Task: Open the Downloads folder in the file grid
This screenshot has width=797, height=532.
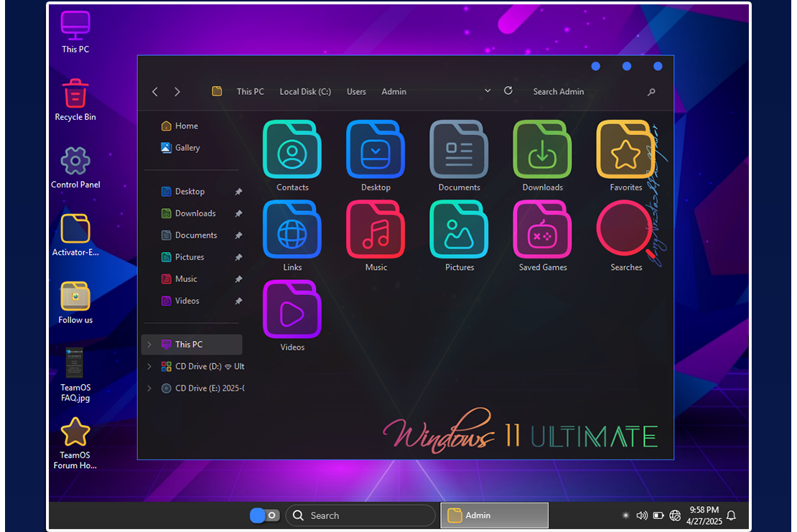Action: pyautogui.click(x=542, y=149)
